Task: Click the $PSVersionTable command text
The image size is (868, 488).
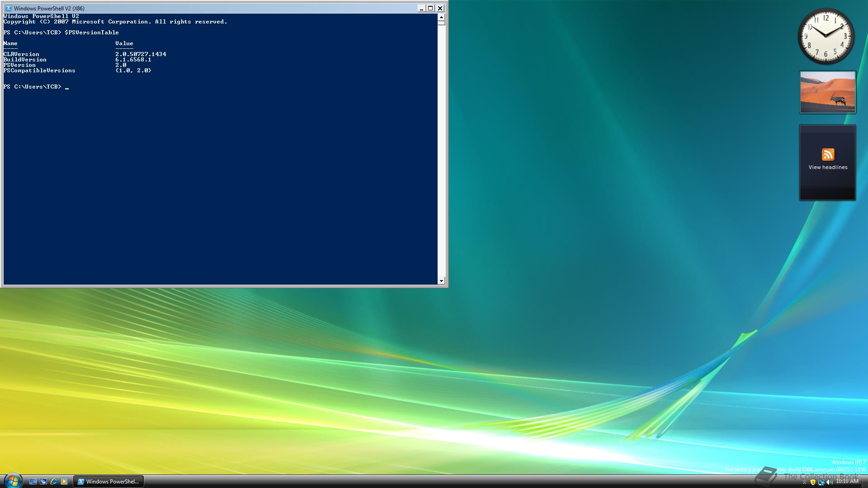Action: [x=92, y=33]
